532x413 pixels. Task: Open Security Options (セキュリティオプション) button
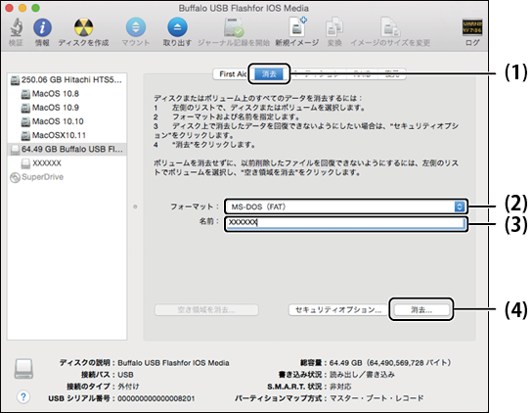(x=338, y=309)
